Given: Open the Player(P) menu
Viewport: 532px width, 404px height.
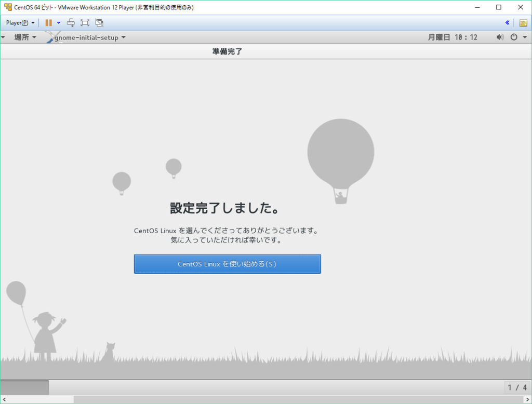Looking at the screenshot, I should [20, 22].
